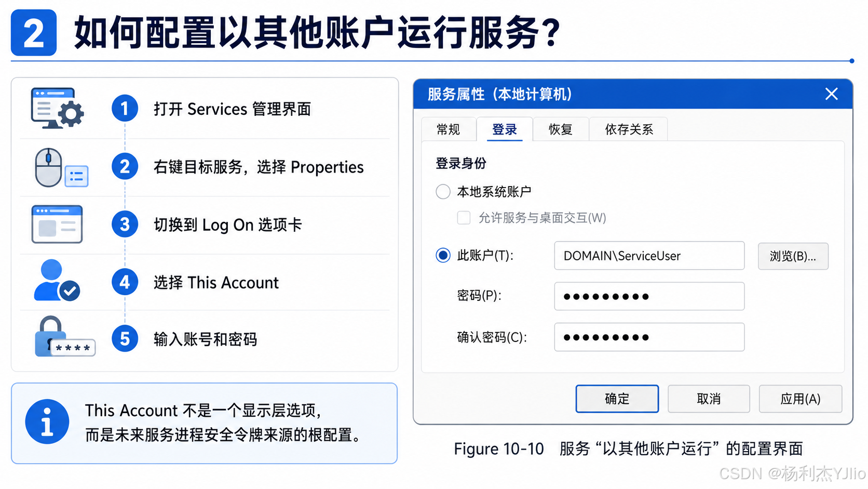
Task: Click the user with checkmark icon
Action: (57, 281)
